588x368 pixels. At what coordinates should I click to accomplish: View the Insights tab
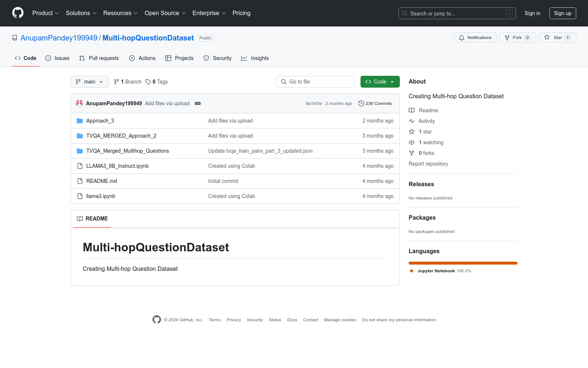tap(255, 58)
